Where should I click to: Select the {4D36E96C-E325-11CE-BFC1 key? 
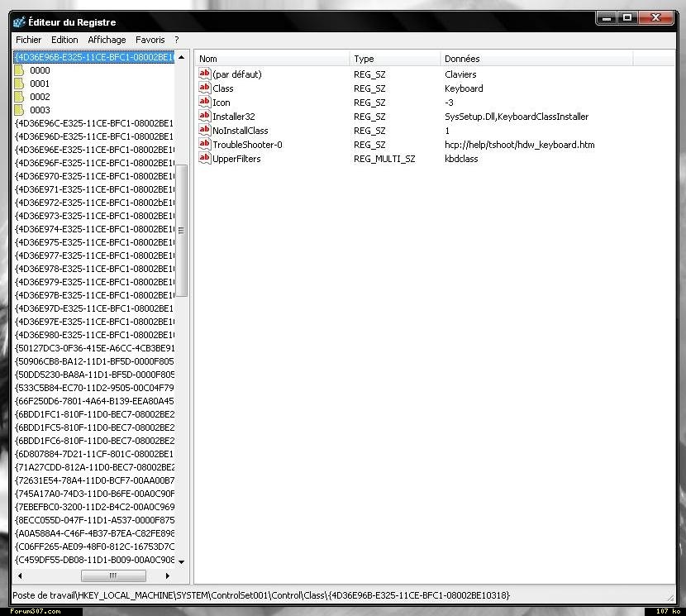94,123
